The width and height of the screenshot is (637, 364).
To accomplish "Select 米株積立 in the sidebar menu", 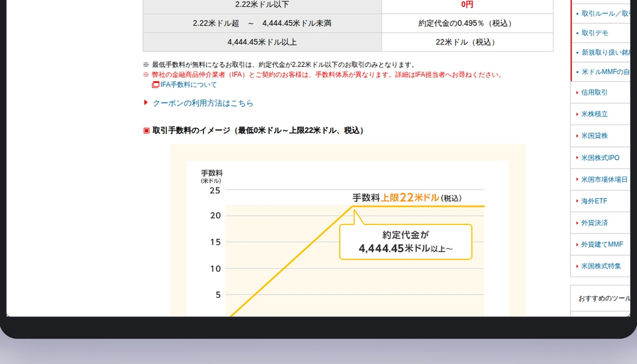I will [595, 114].
